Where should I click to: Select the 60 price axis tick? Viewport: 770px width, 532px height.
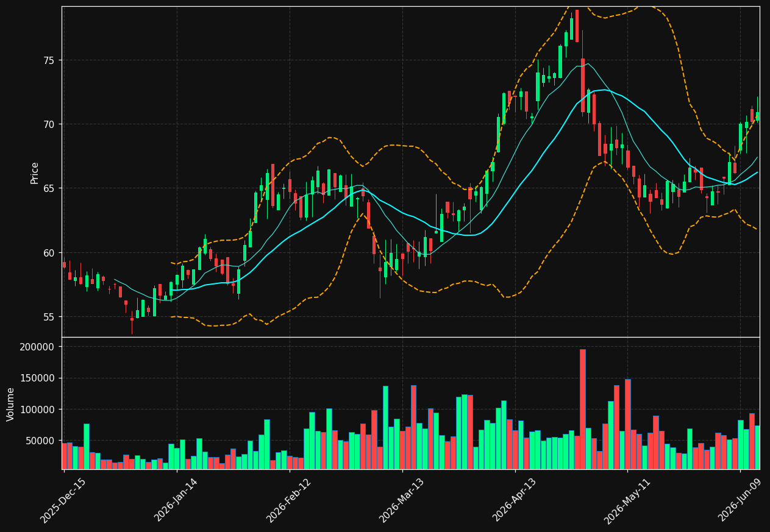(48, 253)
